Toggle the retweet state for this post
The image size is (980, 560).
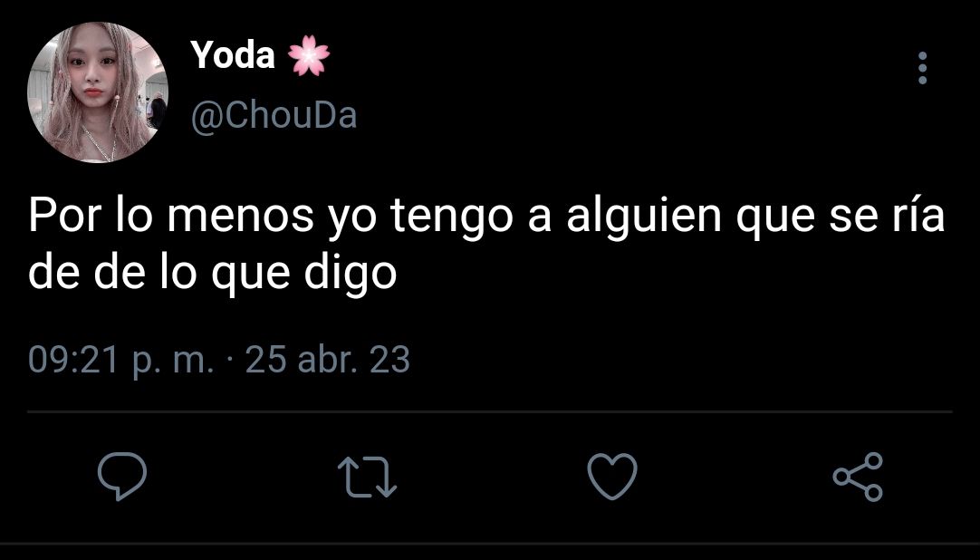pos(367,477)
